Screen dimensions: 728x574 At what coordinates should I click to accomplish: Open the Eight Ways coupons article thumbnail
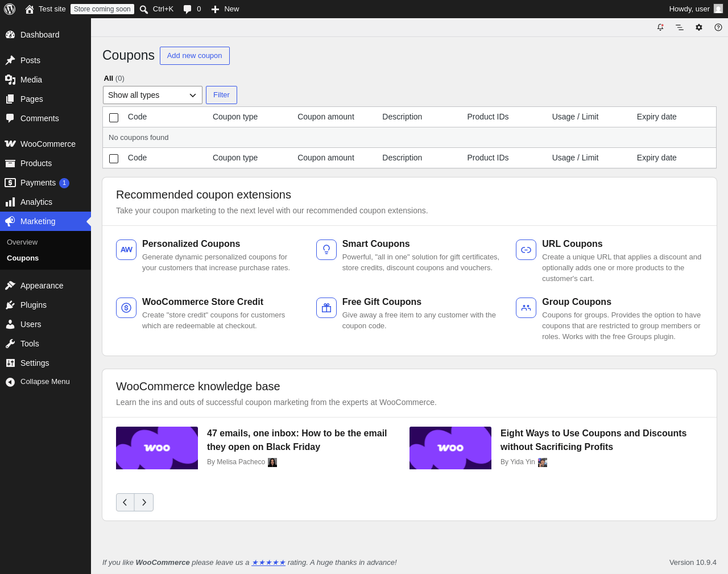tap(450, 448)
